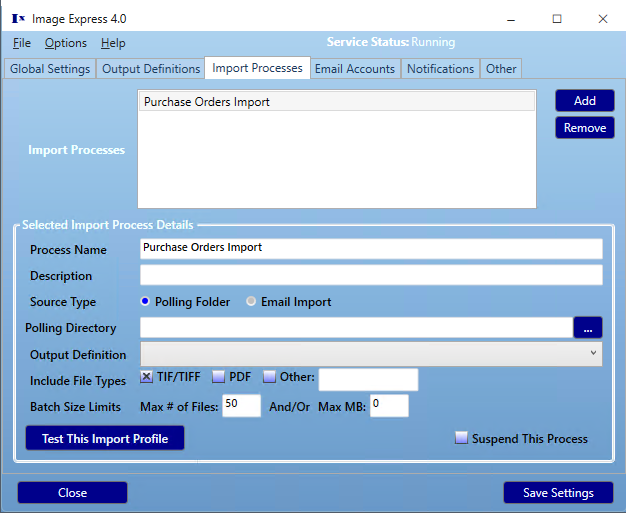Enable Suspend This Process checkbox
The width and height of the screenshot is (626, 513).
[x=461, y=438]
